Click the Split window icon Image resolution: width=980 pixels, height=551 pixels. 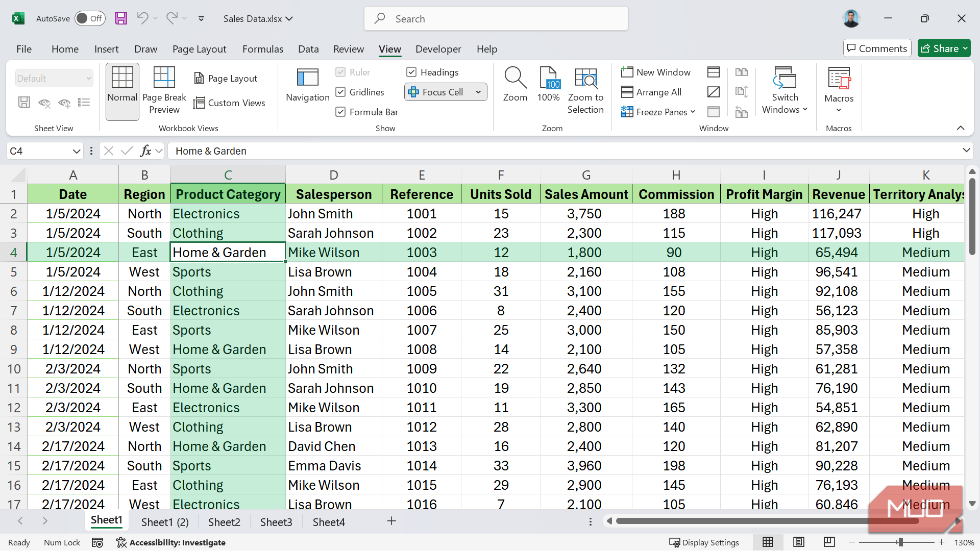tap(714, 72)
